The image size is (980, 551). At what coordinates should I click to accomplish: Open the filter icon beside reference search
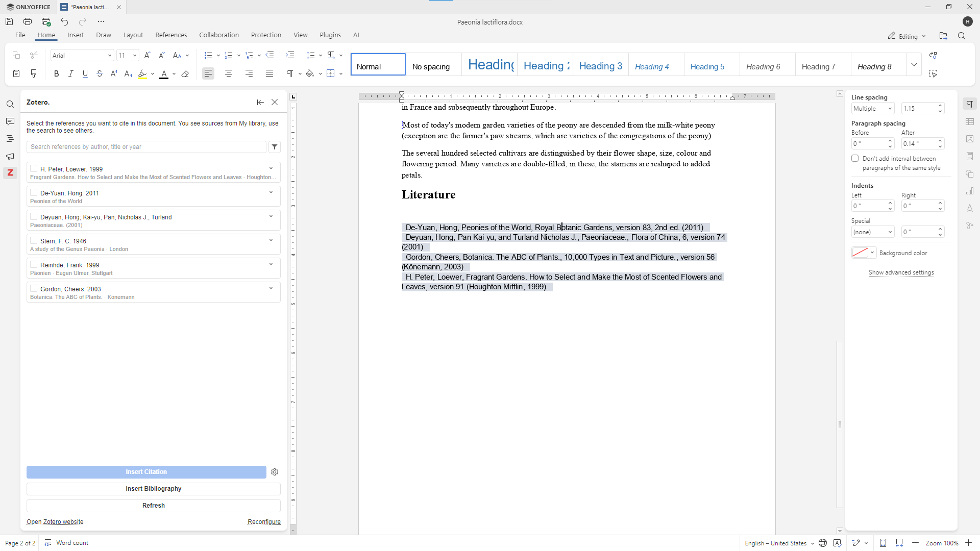(275, 147)
